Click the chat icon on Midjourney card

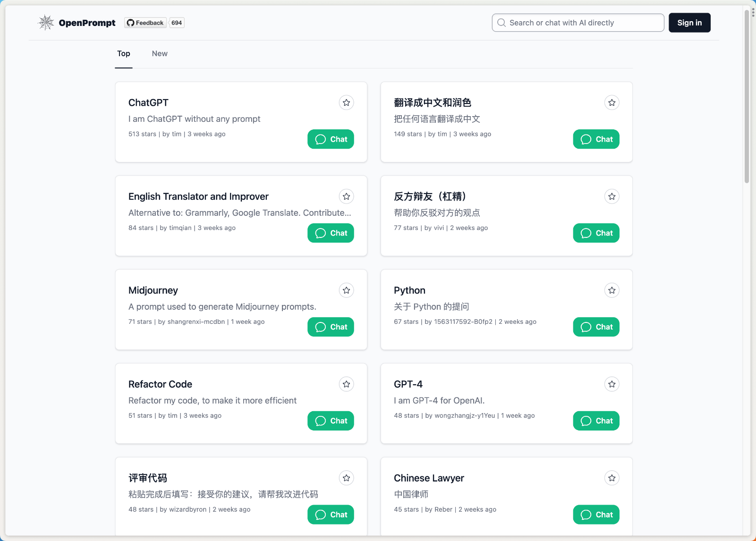point(321,327)
